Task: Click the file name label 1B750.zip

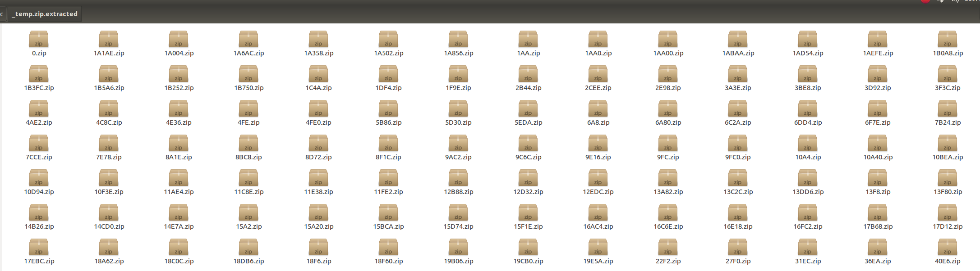Action: (x=248, y=88)
